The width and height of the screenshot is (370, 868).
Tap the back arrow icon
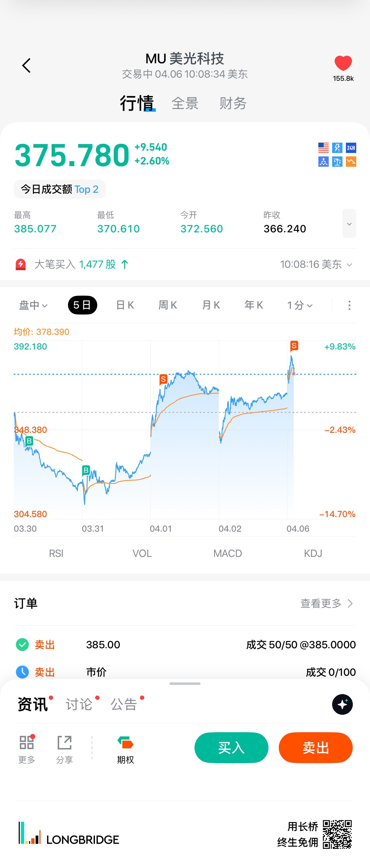pyautogui.click(x=26, y=65)
